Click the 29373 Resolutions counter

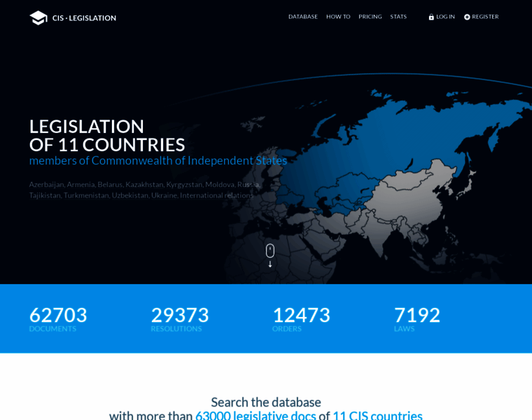(x=180, y=319)
